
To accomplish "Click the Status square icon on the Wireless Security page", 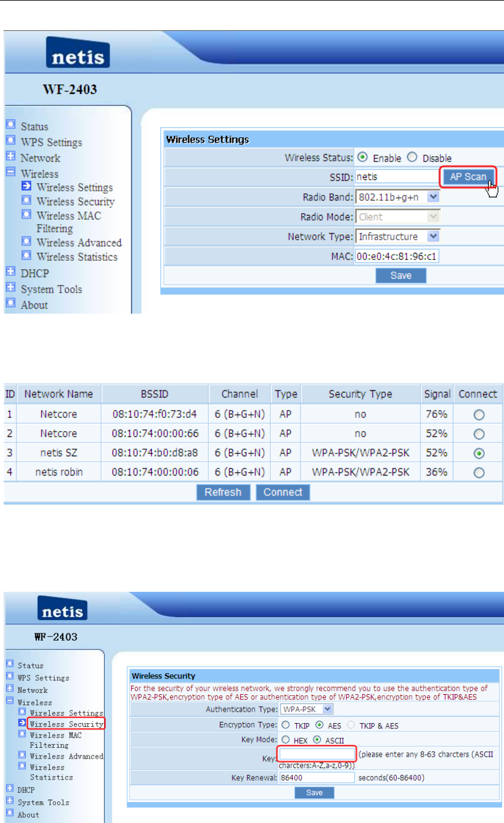I will click(x=10, y=665).
